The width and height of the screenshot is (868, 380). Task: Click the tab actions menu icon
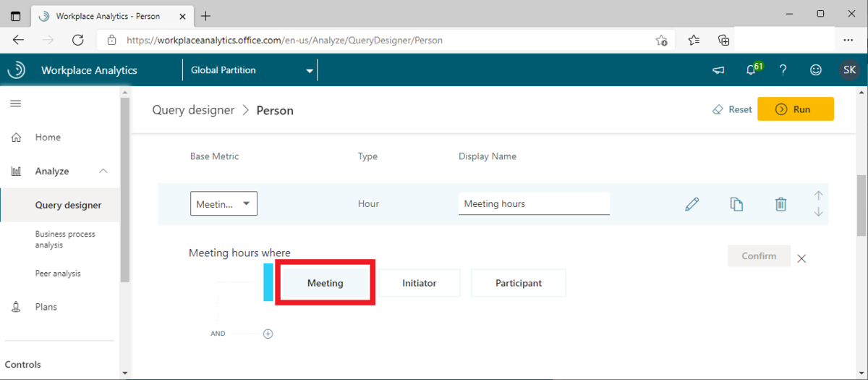tap(15, 15)
